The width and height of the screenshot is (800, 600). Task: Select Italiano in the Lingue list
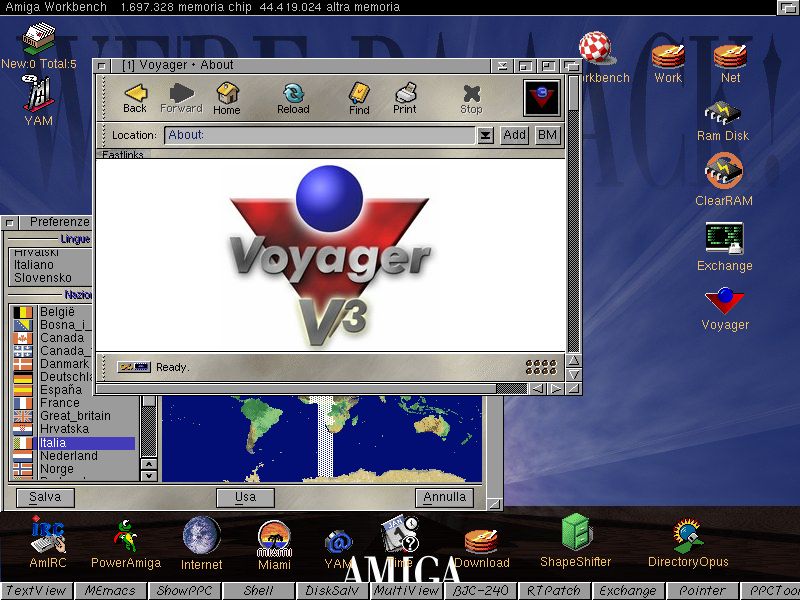point(34,265)
